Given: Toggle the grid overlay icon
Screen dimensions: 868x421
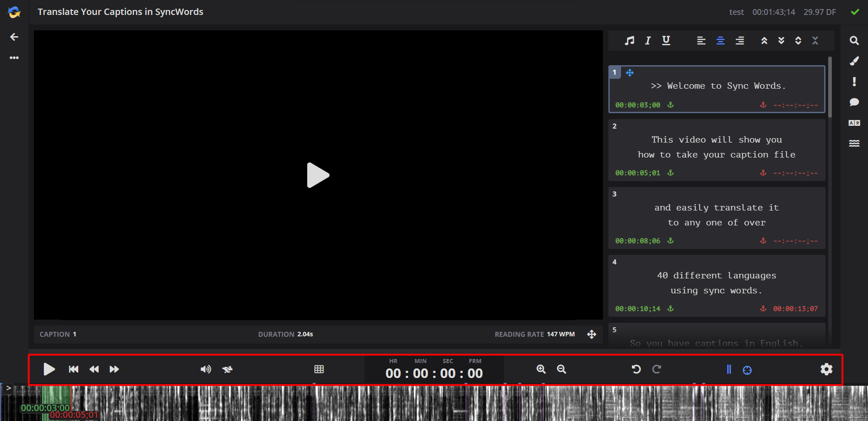Looking at the screenshot, I should point(319,369).
